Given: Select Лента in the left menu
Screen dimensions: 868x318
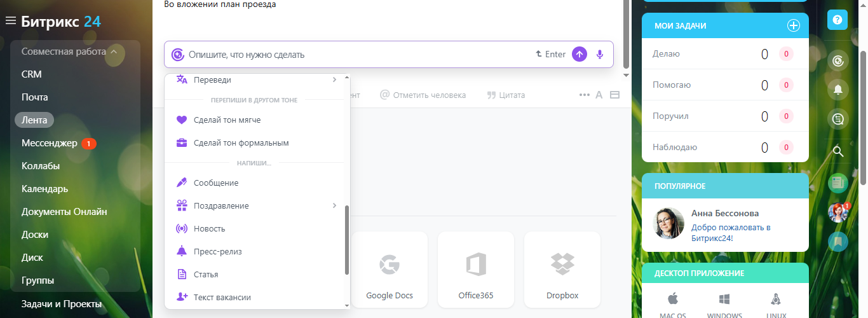Looking at the screenshot, I should (x=34, y=120).
